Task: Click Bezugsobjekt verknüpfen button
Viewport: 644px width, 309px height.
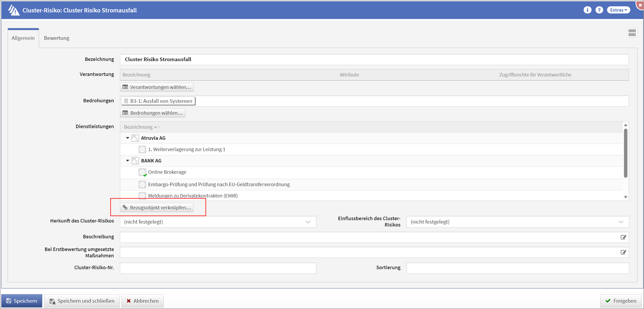Action: (157, 207)
